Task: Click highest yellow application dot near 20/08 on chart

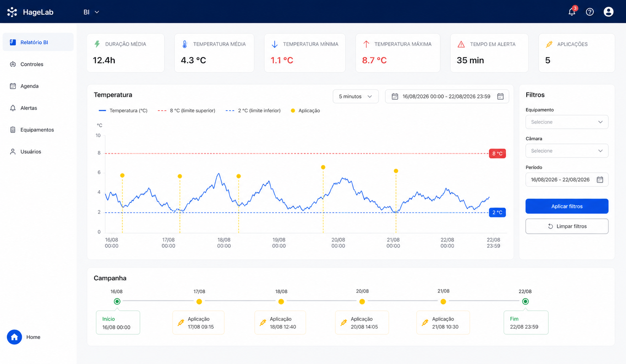Action: coord(323,167)
